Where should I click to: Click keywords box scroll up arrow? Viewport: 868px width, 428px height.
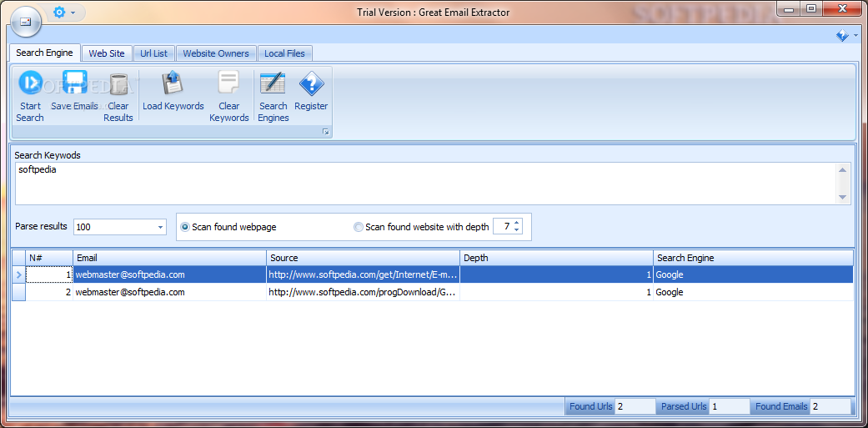point(842,169)
